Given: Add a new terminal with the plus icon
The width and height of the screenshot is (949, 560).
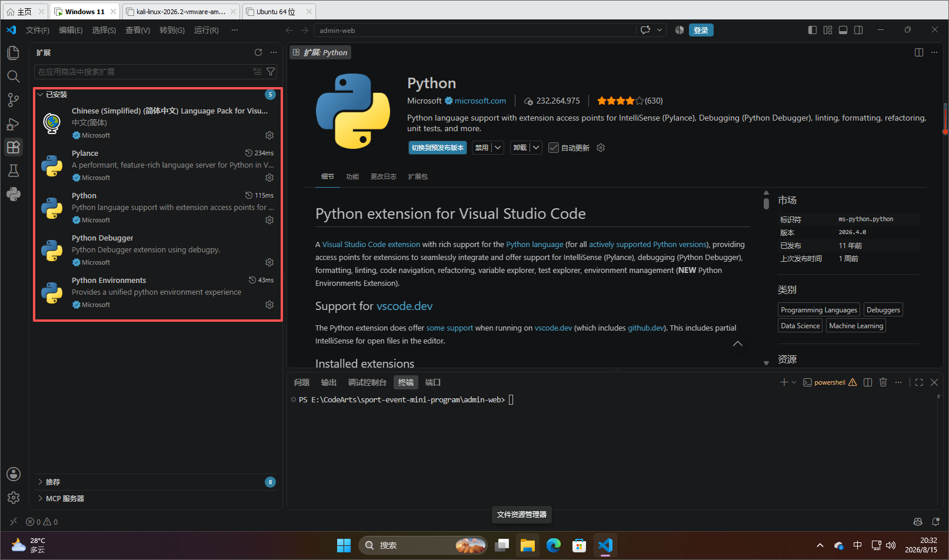Looking at the screenshot, I should (x=784, y=382).
